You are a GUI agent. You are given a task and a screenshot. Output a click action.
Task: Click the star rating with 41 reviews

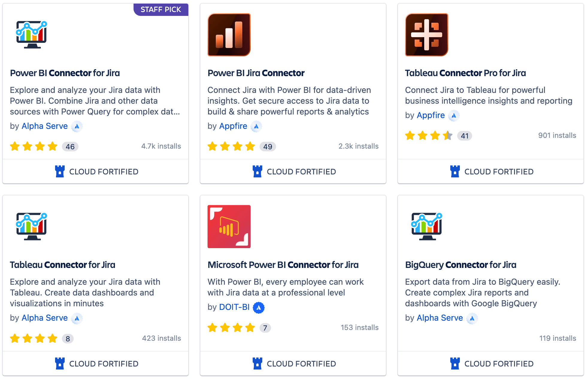(x=429, y=136)
